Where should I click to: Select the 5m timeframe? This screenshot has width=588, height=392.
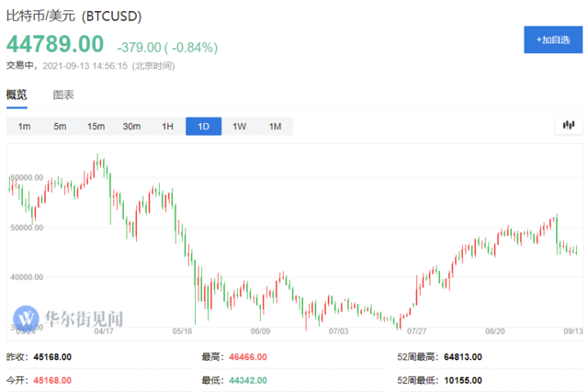[60, 127]
